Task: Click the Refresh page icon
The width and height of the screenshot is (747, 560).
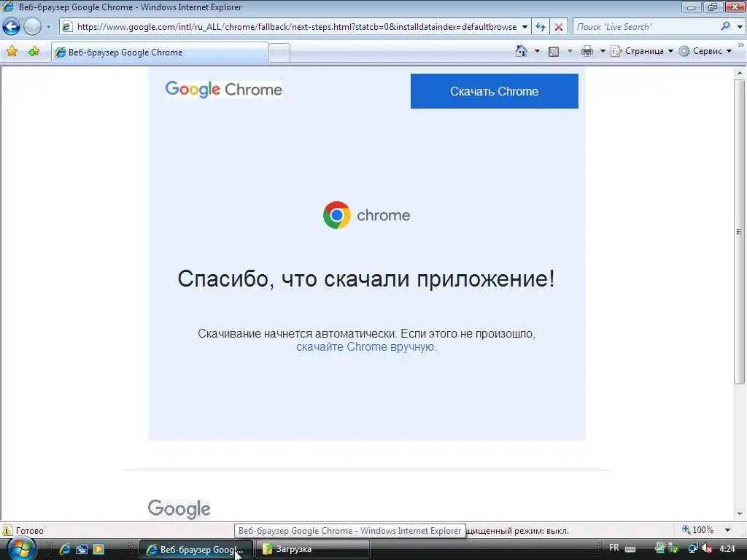Action: click(541, 27)
